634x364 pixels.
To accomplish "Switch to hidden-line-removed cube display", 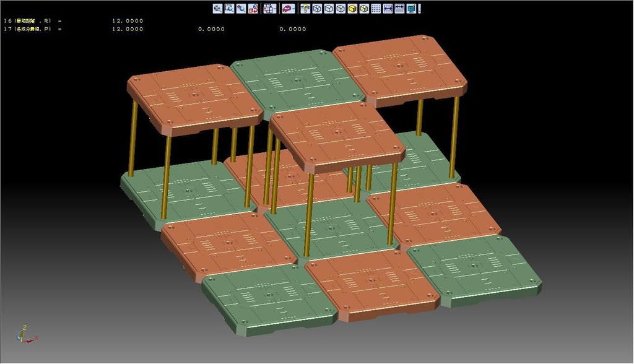I will pos(329,9).
